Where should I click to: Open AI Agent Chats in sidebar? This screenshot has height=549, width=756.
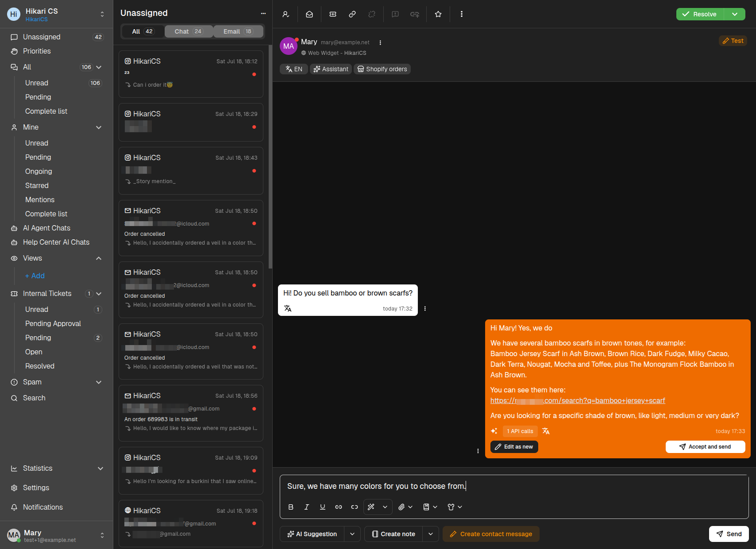[x=57, y=228]
